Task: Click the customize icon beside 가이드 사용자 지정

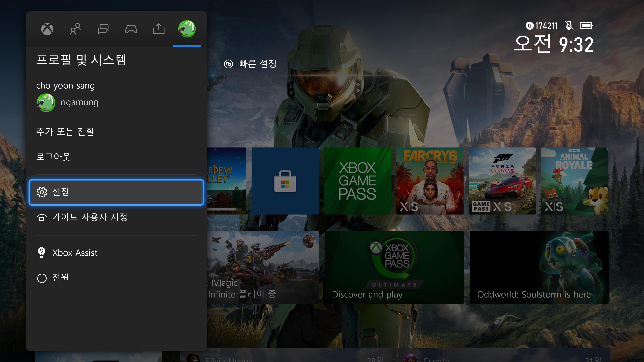Action: pyautogui.click(x=42, y=217)
